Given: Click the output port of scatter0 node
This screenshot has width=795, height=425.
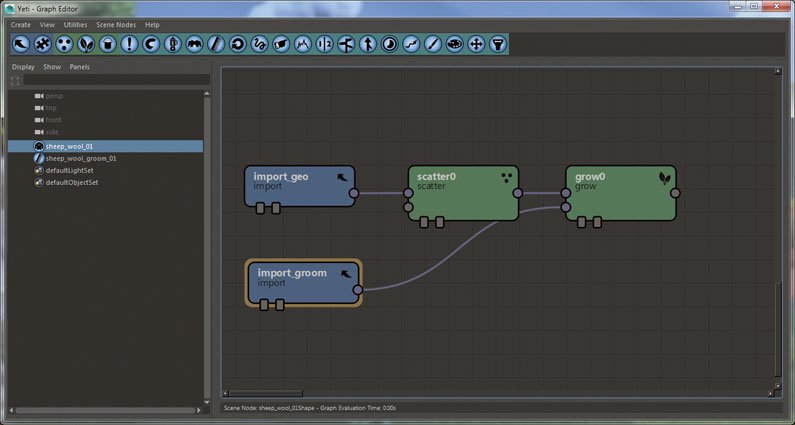Looking at the screenshot, I should pos(518,193).
